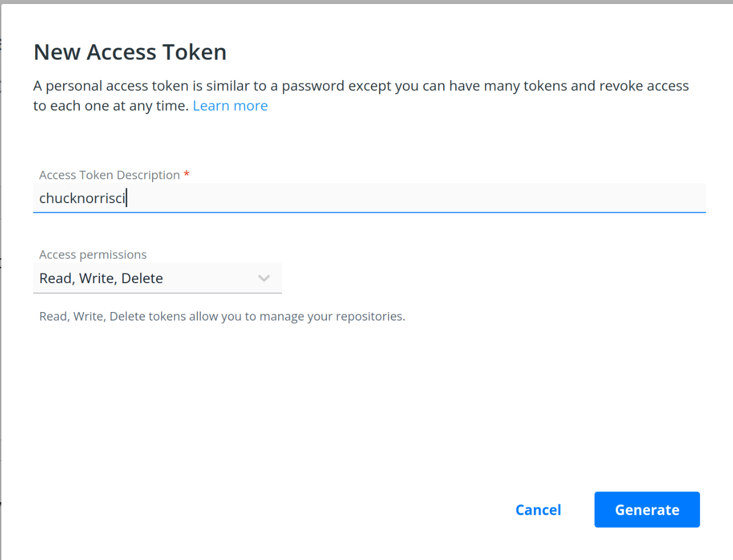Open the Access permissions selector showing 'Read, Write, Delete'
733x560 pixels.
tap(157, 278)
